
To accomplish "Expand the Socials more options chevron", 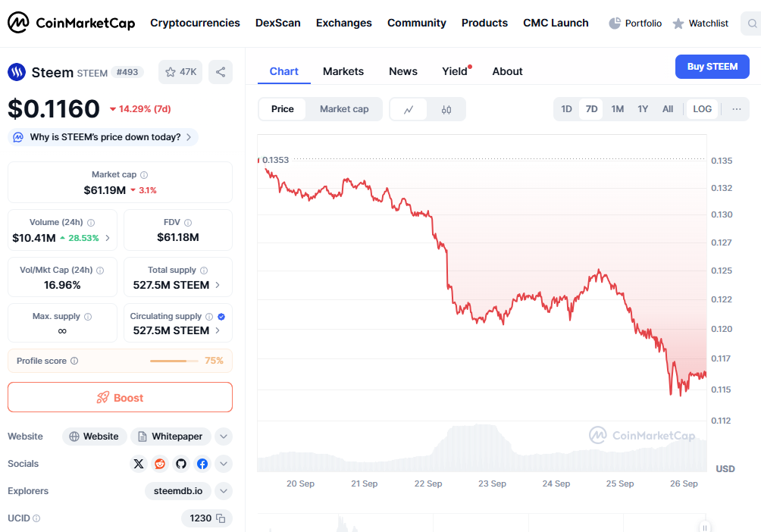I will (223, 464).
